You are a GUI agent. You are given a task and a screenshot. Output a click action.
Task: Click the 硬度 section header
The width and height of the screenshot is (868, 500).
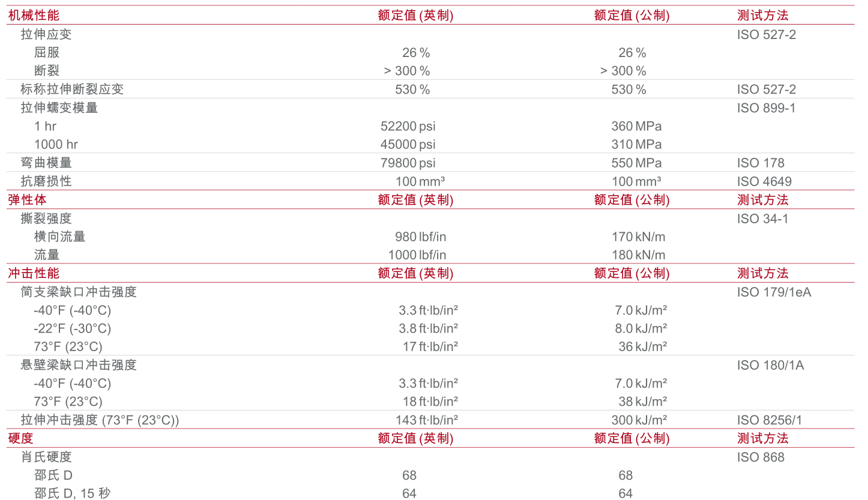(21, 438)
